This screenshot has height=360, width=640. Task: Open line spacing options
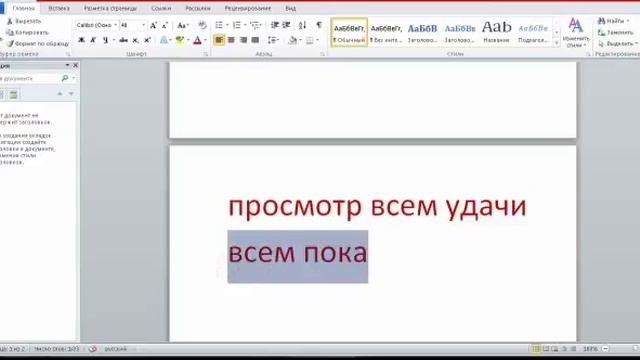(273, 40)
